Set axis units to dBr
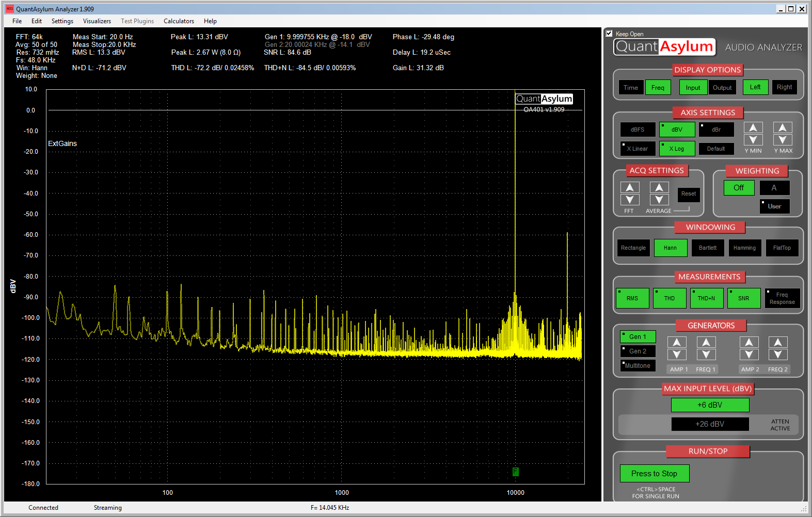Viewport: 812px width, 517px height. [717, 130]
